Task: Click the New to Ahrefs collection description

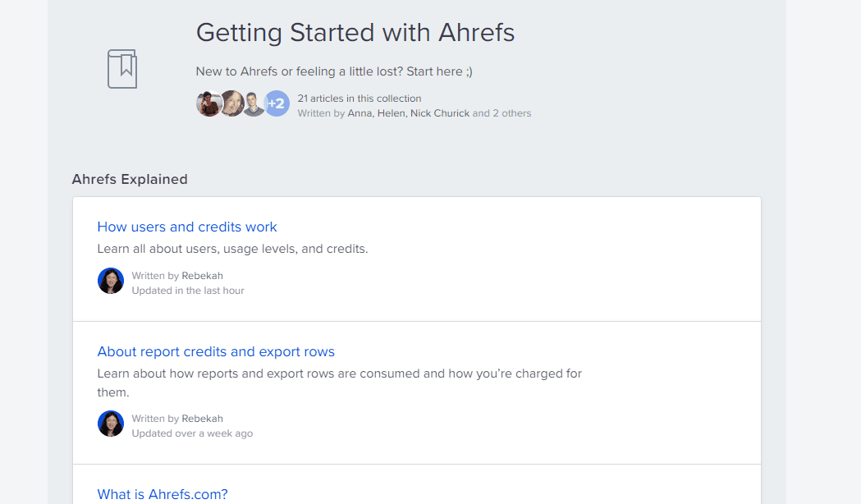Action: [334, 71]
